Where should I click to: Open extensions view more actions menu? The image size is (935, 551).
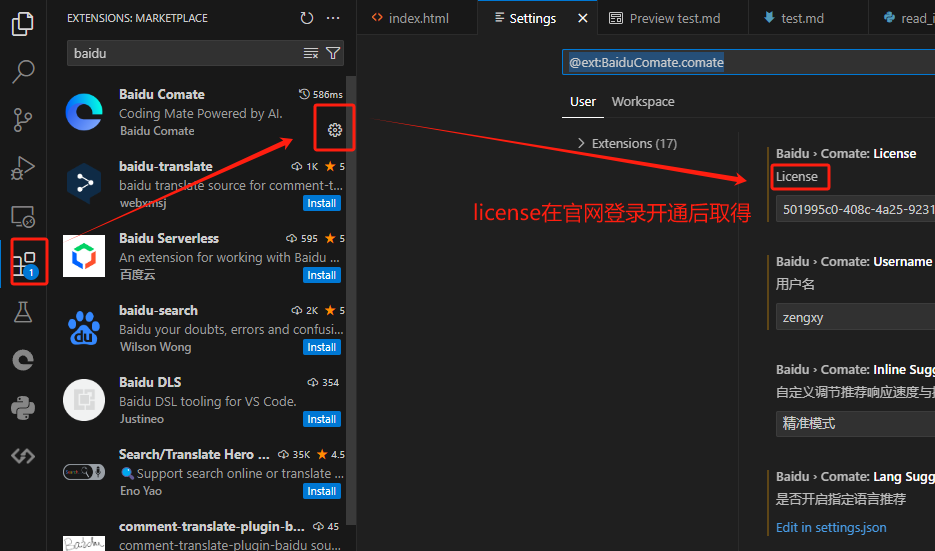point(333,18)
